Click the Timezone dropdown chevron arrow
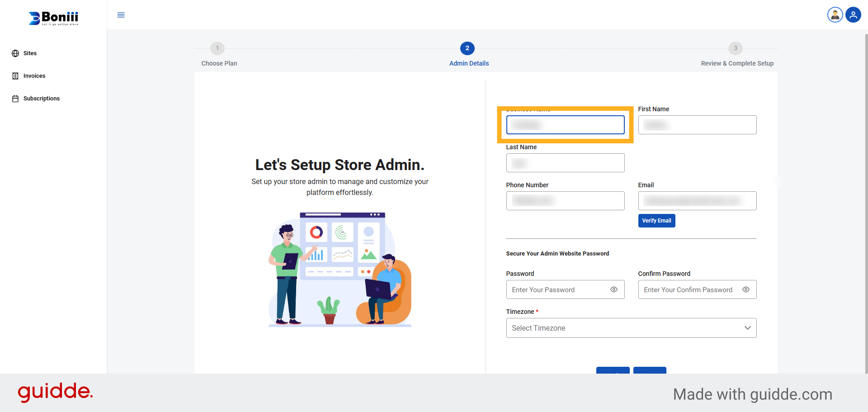The image size is (868, 412). tap(747, 328)
